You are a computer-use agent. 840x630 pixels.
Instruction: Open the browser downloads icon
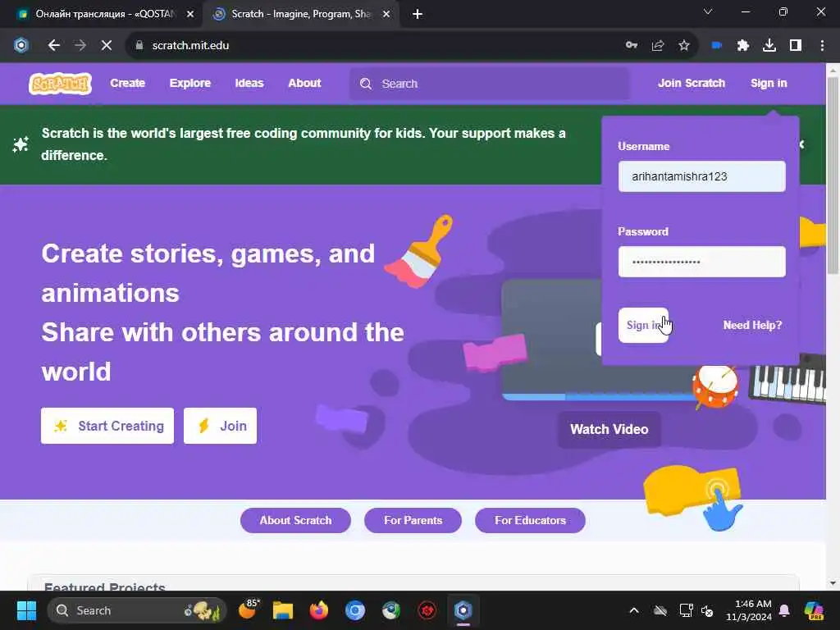coord(769,46)
